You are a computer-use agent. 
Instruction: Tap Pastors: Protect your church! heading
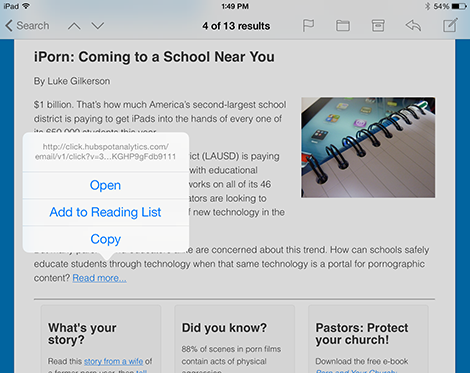pyautogui.click(x=362, y=334)
